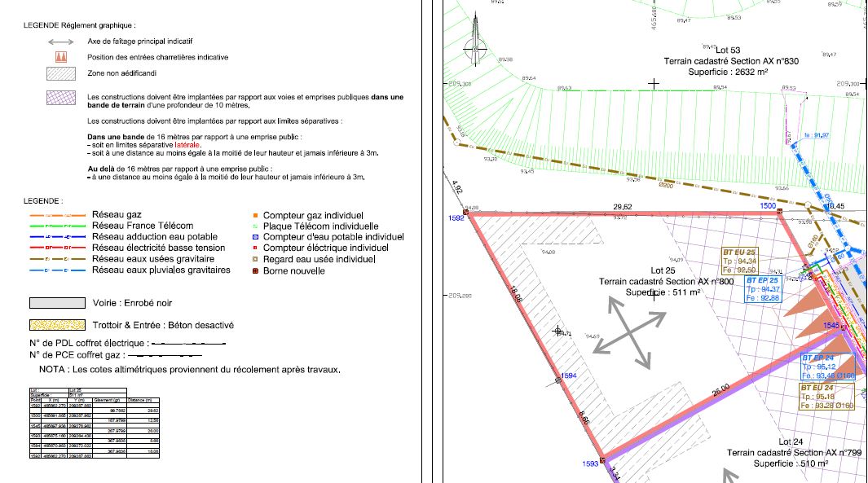The height and width of the screenshot is (483, 868).
Task: Click the double-arrow ridge axis legend symbol
Action: [x=61, y=42]
